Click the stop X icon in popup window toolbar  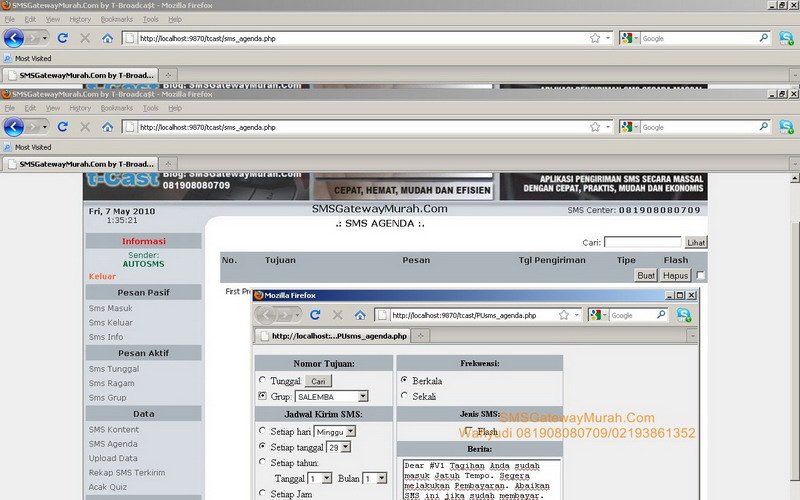pyautogui.click(x=337, y=315)
